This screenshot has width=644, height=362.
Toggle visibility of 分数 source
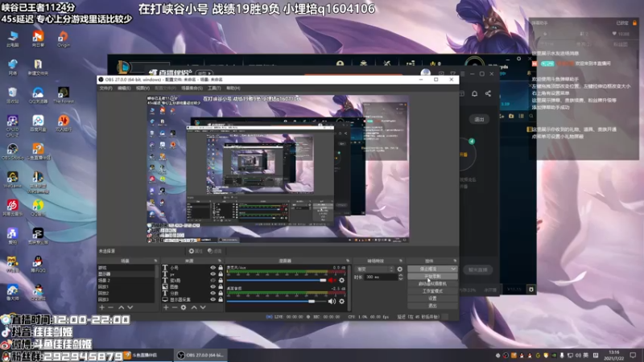[213, 293]
